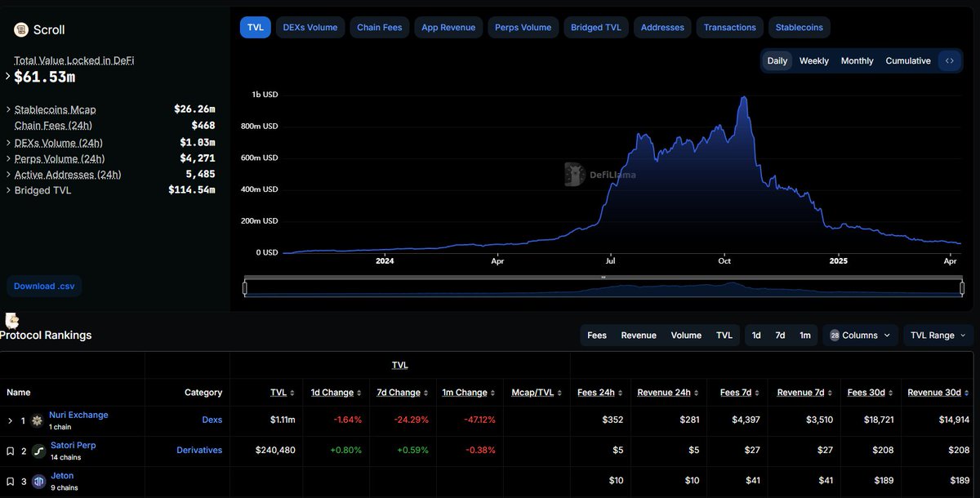Click the sort arrows next to Revenue 30d header
The image size is (980, 498).
point(967,393)
